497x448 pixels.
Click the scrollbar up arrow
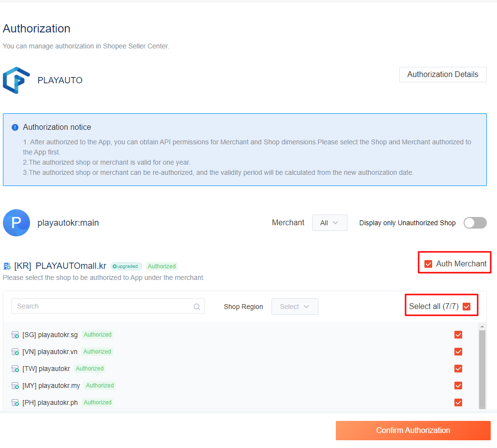[x=482, y=326]
